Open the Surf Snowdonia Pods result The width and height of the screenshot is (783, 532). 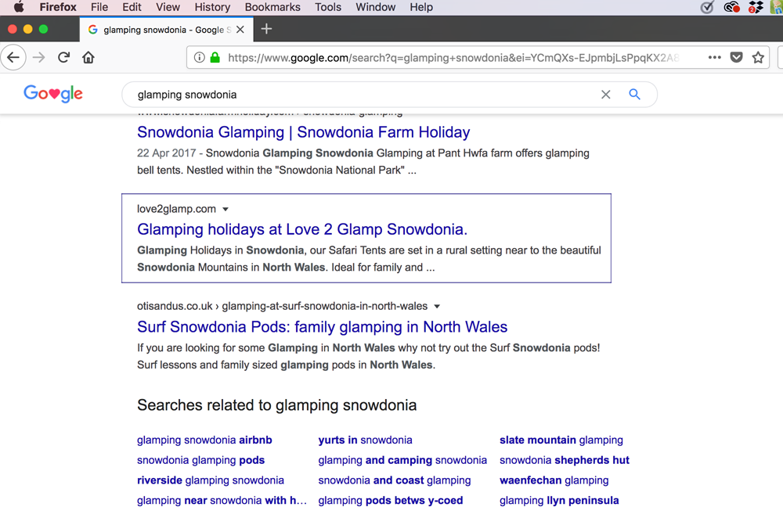322,327
